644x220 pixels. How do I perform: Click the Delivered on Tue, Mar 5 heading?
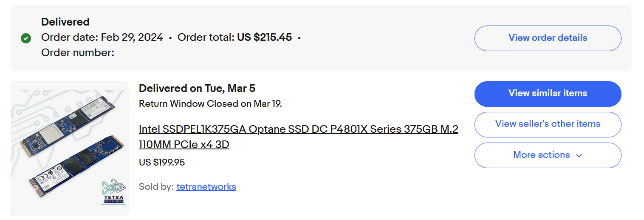(197, 89)
